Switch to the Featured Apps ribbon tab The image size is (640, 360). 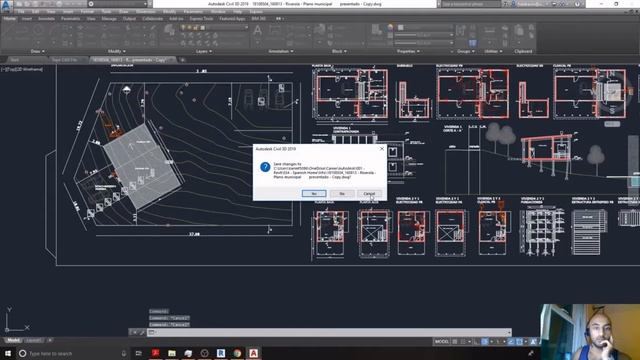point(232,19)
